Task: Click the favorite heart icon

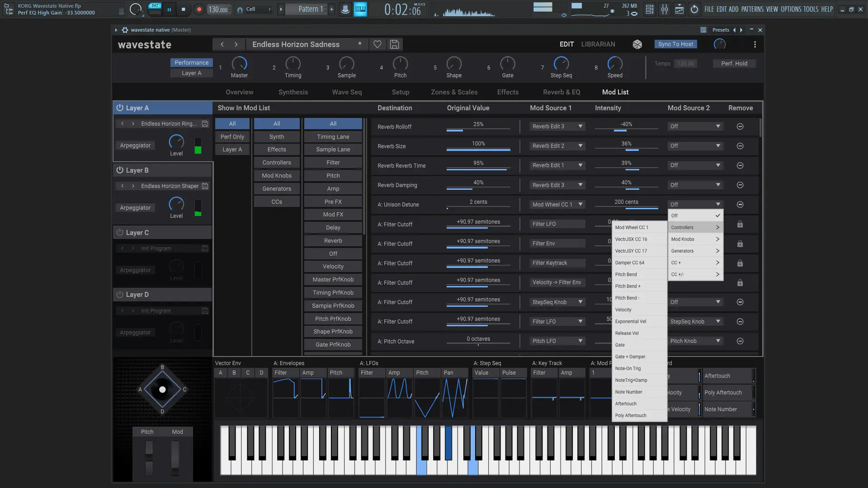Action: [x=377, y=44]
